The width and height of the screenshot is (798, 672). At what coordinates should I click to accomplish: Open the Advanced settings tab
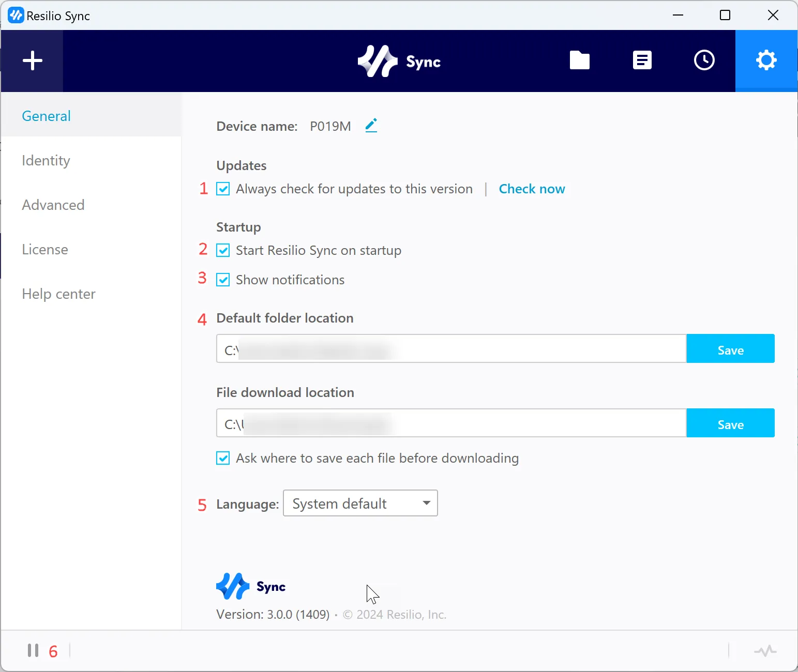point(53,205)
